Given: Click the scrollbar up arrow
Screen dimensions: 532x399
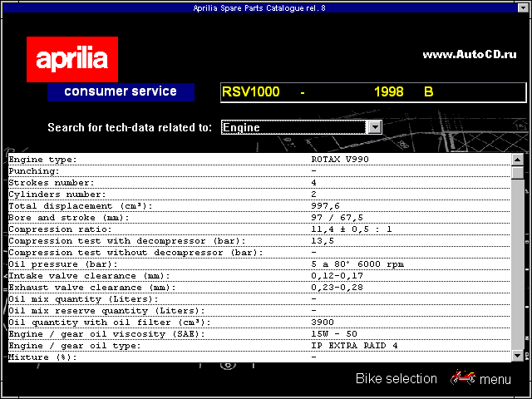Looking at the screenshot, I should (x=518, y=159).
